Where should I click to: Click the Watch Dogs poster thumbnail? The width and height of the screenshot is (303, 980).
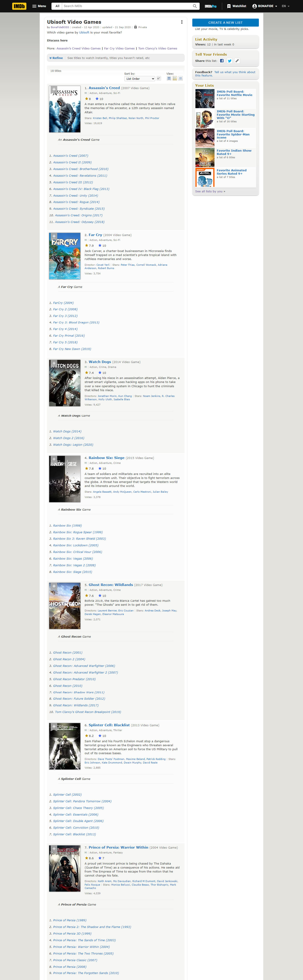(65, 383)
